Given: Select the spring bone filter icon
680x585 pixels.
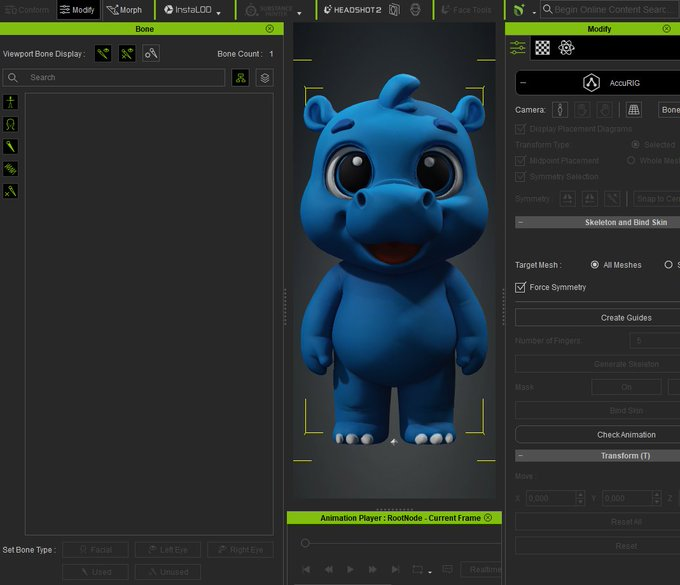Looking at the screenshot, I should coord(10,169).
